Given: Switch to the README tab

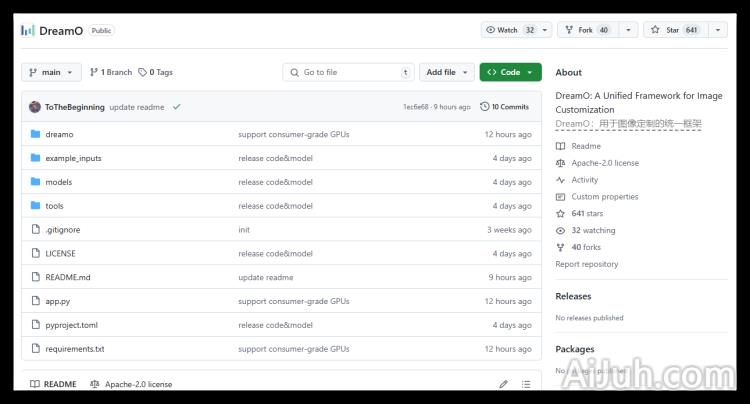Looking at the screenshot, I should (x=53, y=384).
